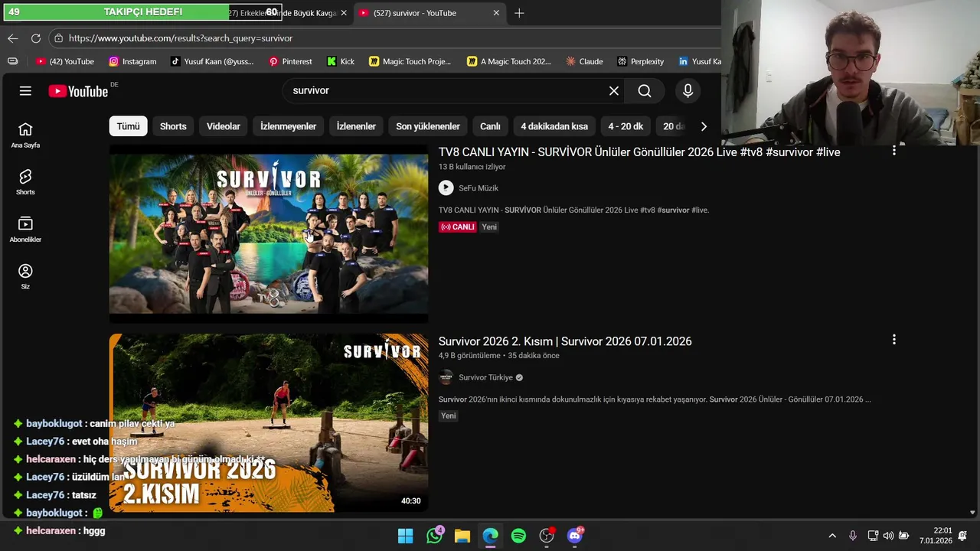The width and height of the screenshot is (980, 551).
Task: Open the Kick bookmark
Action: click(x=341, y=61)
